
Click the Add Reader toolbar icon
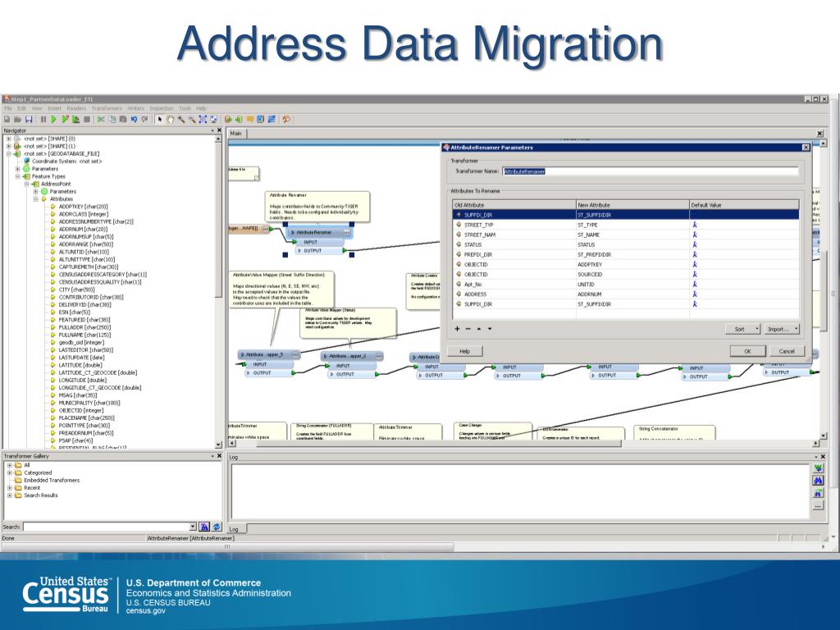point(228,120)
